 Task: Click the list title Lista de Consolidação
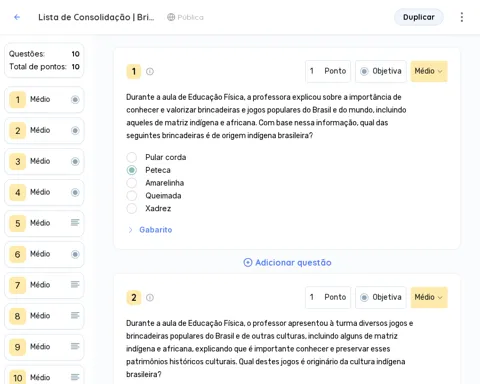coord(96,17)
